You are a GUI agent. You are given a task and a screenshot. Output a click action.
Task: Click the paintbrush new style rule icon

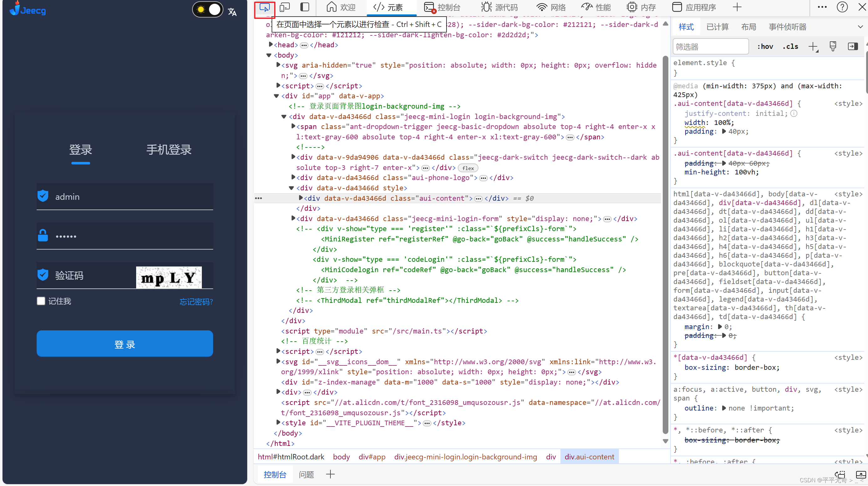tap(833, 47)
